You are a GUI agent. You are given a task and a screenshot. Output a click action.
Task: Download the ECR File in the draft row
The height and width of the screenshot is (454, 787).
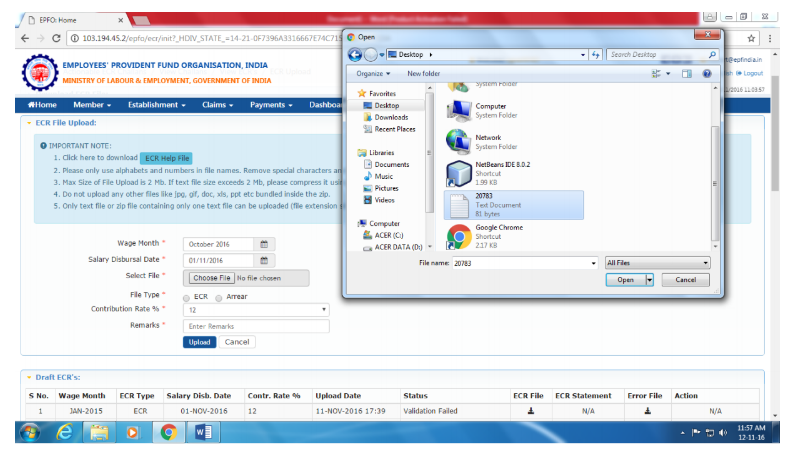[x=531, y=411]
